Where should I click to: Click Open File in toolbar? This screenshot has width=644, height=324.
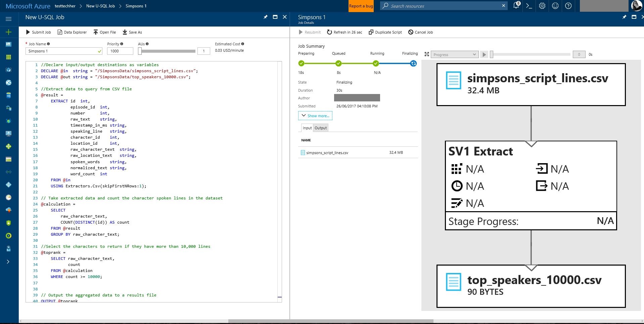(x=104, y=32)
